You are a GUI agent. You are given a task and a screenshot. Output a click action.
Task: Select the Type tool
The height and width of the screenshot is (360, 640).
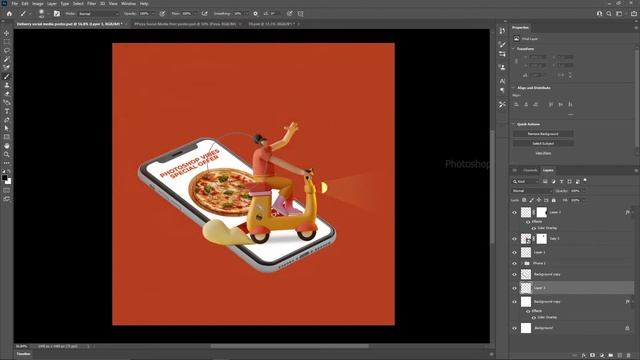(x=7, y=111)
